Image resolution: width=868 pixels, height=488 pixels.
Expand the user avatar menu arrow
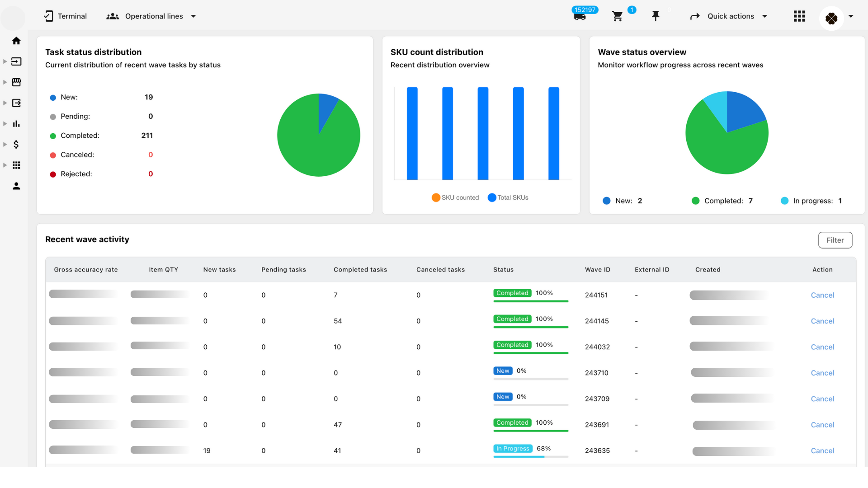click(851, 16)
